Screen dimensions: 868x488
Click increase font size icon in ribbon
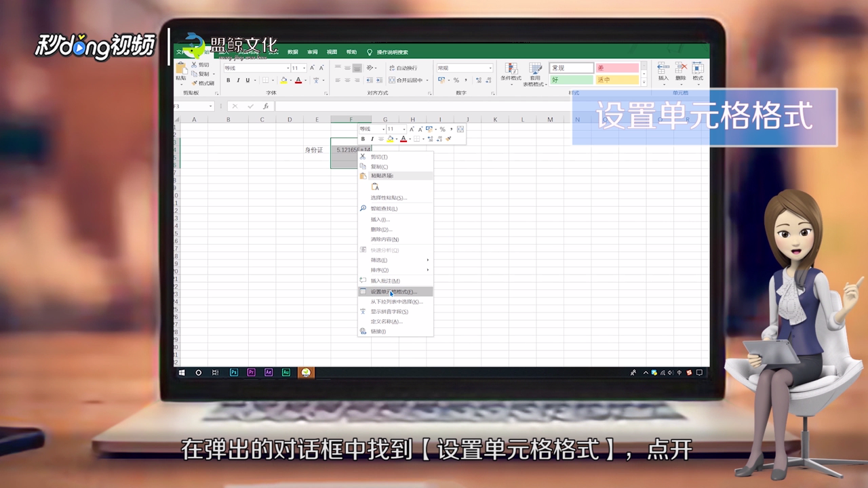(312, 68)
